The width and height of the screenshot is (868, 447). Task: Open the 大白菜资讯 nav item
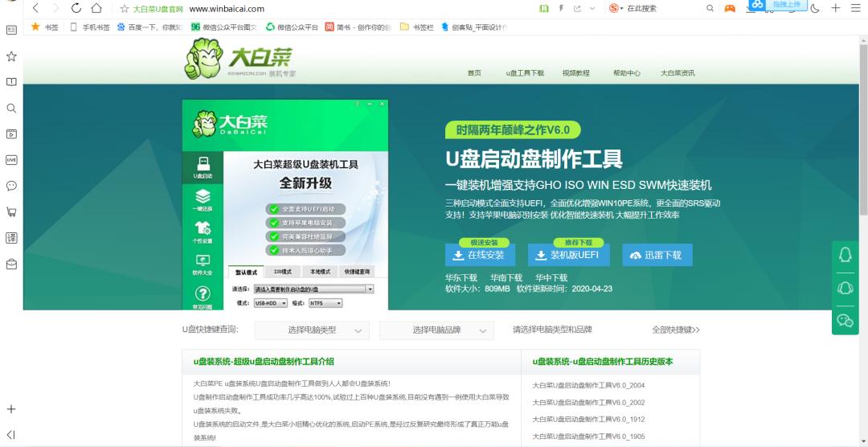coord(678,72)
